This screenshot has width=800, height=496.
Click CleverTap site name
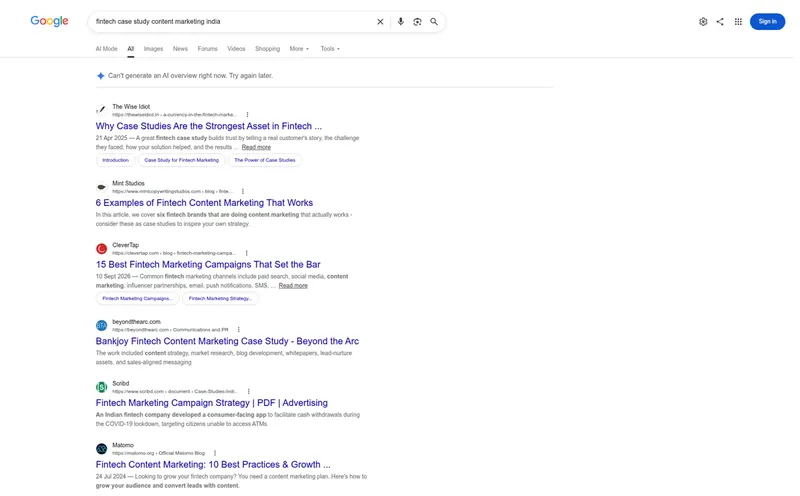click(126, 245)
